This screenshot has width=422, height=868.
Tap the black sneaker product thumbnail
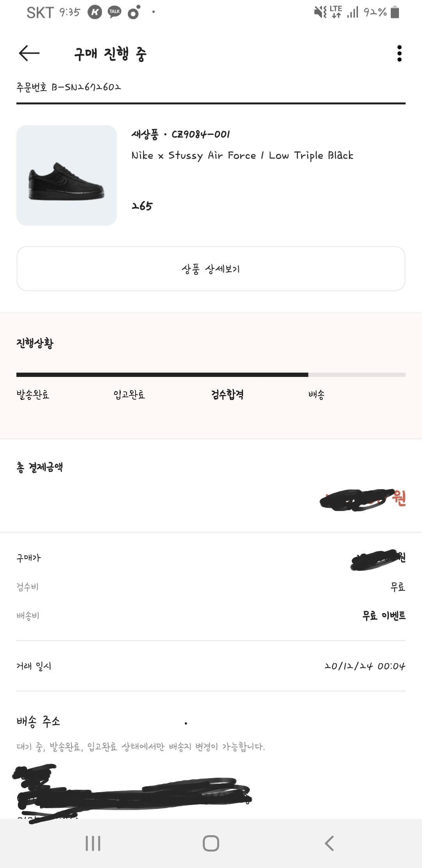tap(66, 175)
